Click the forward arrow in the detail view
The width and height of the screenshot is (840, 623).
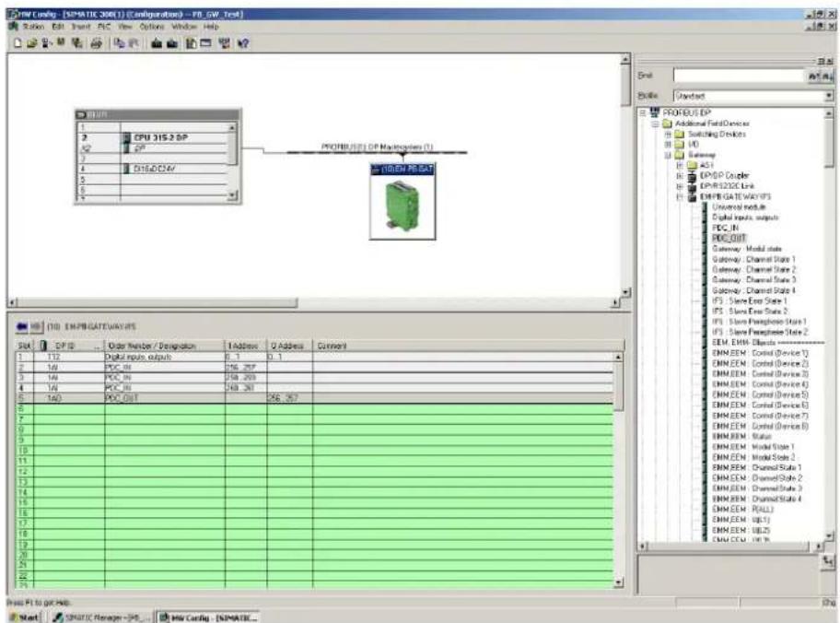pyautogui.click(x=36, y=326)
